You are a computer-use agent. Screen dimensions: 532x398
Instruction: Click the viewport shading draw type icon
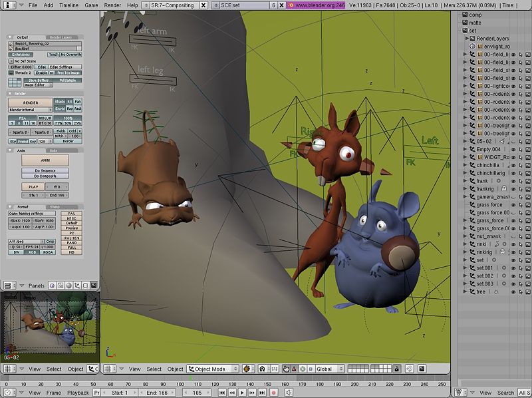pos(248,369)
